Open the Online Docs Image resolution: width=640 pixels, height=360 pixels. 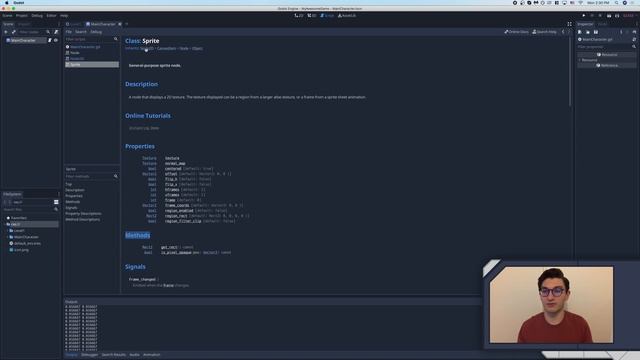(x=516, y=32)
